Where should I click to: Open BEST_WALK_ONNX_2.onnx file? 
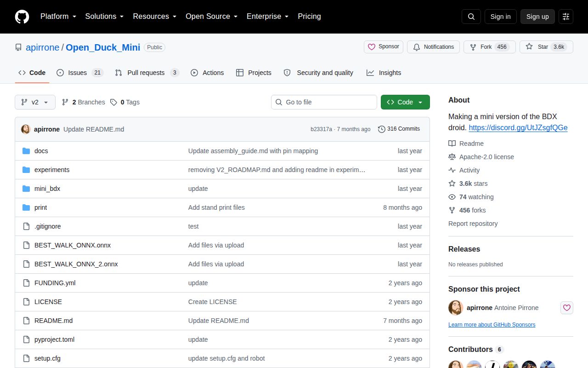pyautogui.click(x=76, y=264)
